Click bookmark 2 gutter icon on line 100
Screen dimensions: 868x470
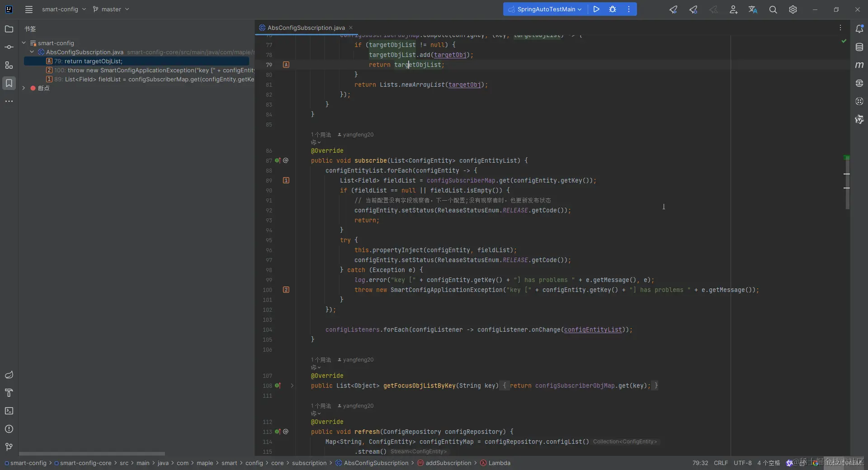[x=286, y=290]
